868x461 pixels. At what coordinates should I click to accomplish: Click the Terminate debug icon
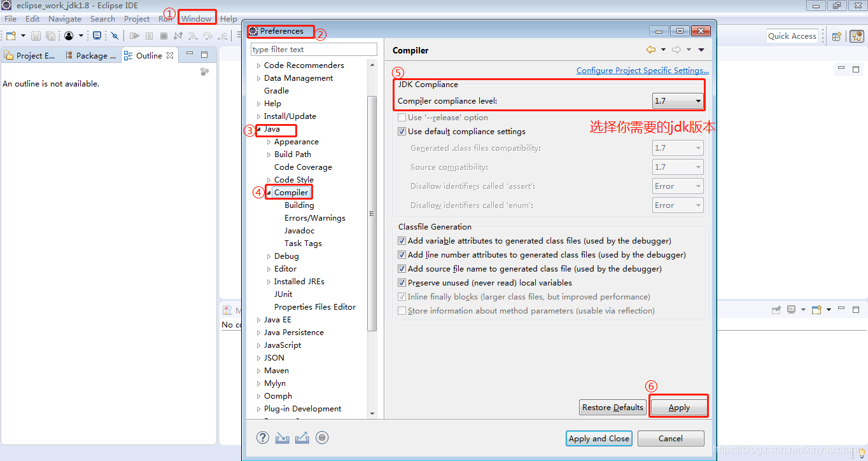pyautogui.click(x=164, y=36)
